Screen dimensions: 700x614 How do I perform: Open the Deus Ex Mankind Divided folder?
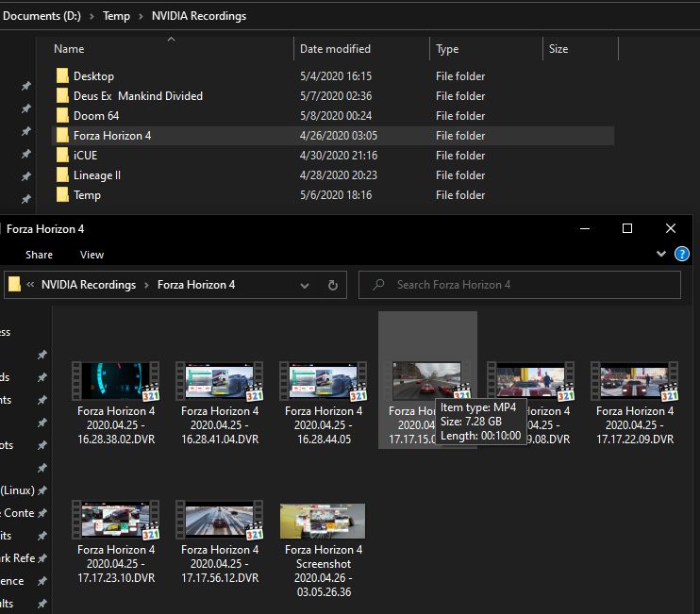tap(138, 96)
